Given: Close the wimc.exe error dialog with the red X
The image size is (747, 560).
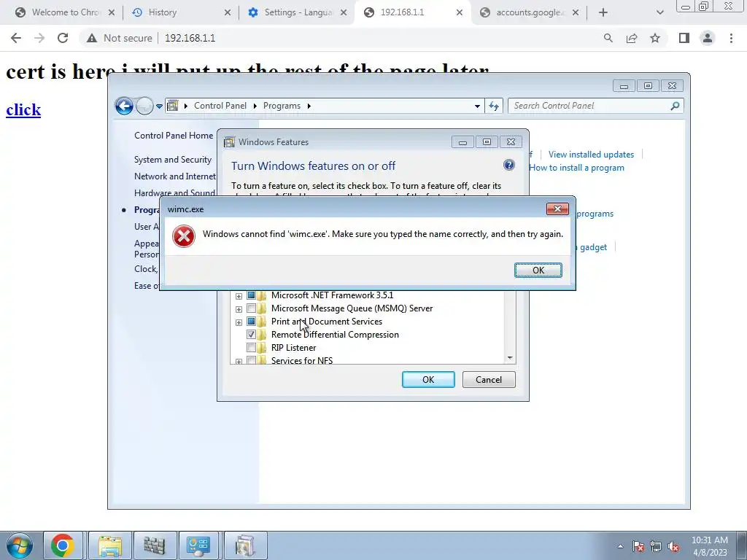Looking at the screenshot, I should (x=557, y=209).
